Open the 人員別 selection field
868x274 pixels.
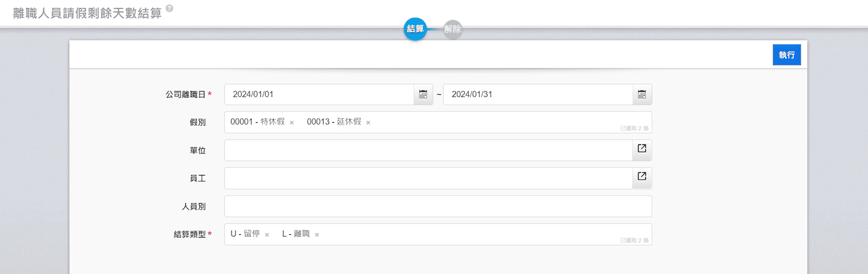point(438,207)
